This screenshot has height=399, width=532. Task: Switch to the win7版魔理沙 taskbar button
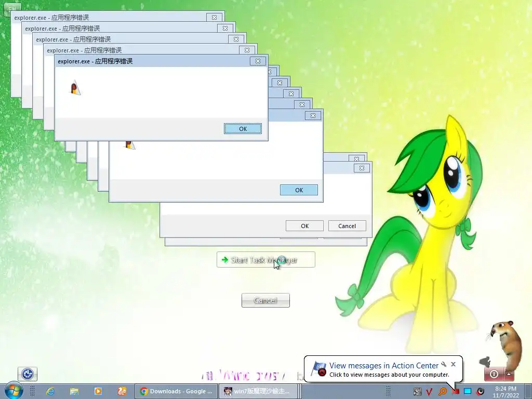(259, 391)
